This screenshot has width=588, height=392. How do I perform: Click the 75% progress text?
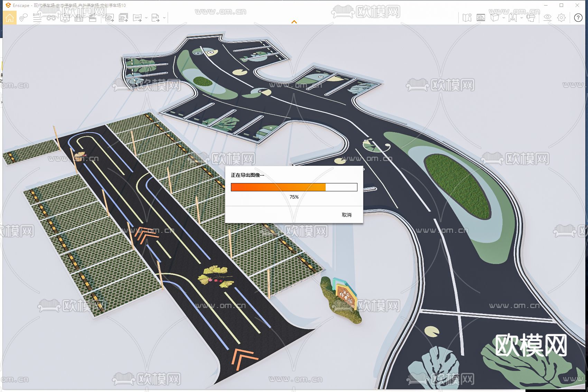click(294, 197)
